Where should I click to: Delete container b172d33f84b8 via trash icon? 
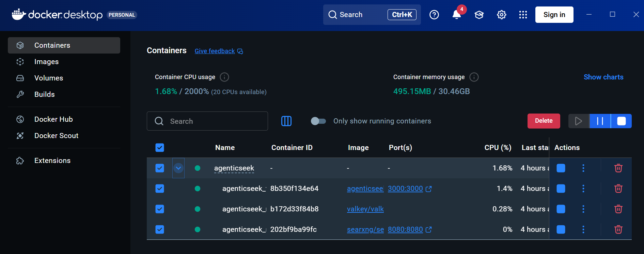618,209
